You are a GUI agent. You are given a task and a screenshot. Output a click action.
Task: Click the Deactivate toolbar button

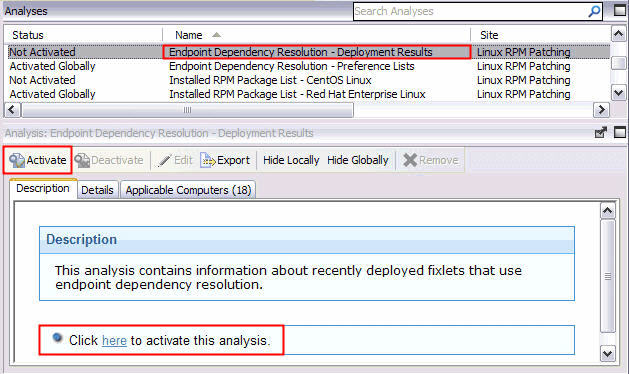tap(109, 160)
